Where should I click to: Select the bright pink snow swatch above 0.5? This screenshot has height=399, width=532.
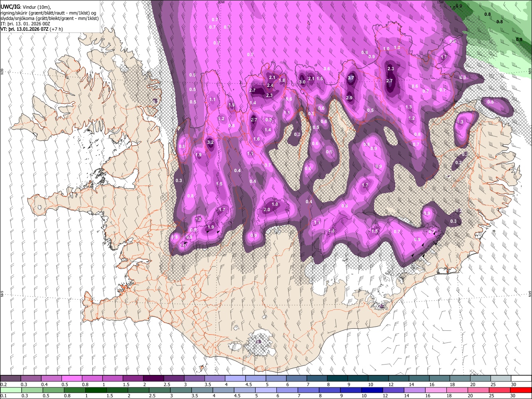click(x=71, y=379)
